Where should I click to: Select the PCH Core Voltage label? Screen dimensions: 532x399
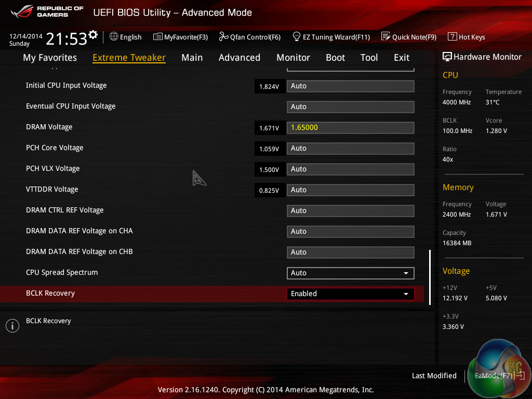coord(55,148)
